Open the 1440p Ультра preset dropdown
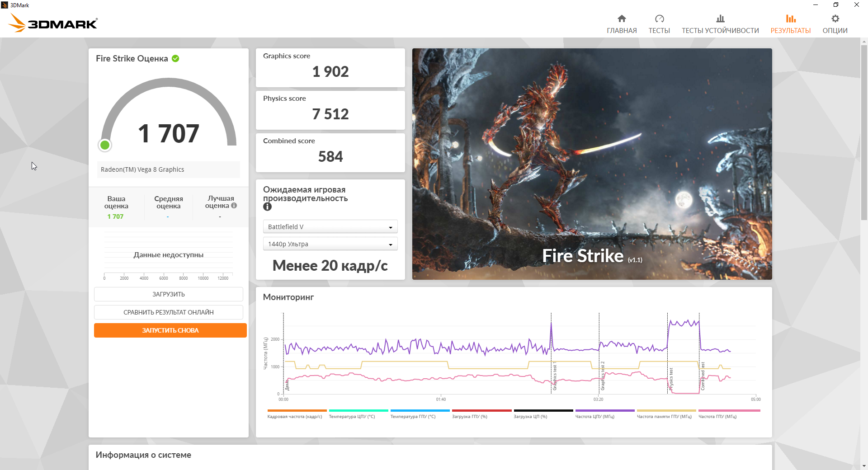This screenshot has height=470, width=868. tap(330, 244)
